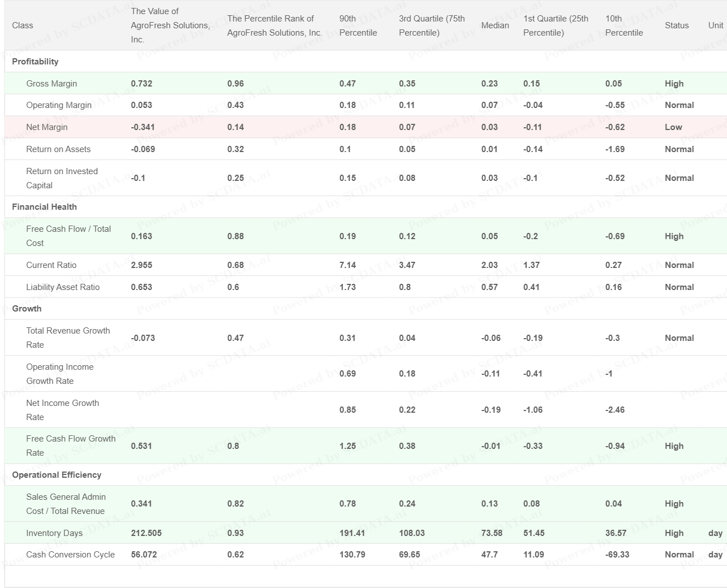Click the 3rd Quartile (75th Percentile) header
727x588 pixels.
click(x=432, y=25)
